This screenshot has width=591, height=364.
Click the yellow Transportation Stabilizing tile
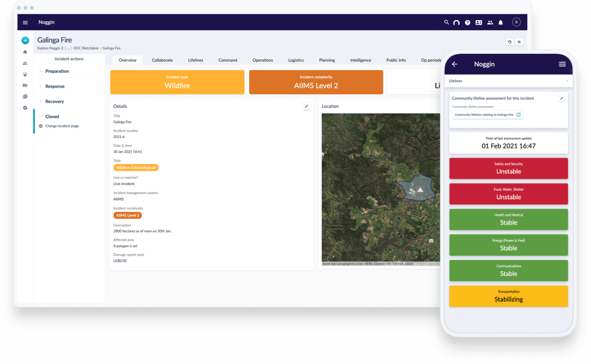coord(508,296)
